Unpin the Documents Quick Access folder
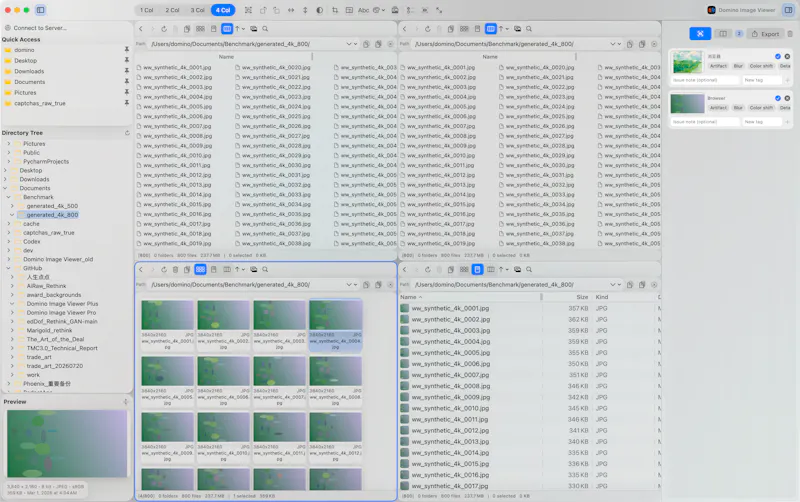This screenshot has width=800, height=502. 127,82
